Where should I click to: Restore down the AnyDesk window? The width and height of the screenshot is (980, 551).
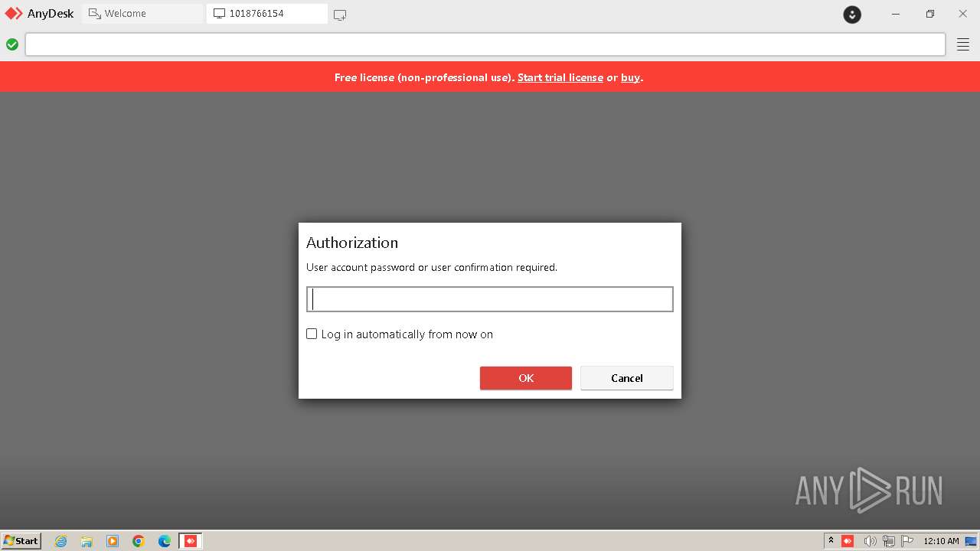[x=929, y=14]
